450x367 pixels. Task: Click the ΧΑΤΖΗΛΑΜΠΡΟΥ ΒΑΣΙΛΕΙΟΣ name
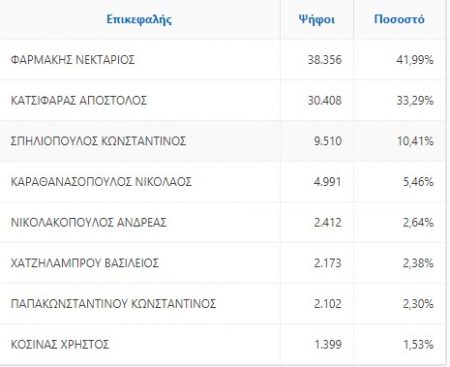click(85, 263)
